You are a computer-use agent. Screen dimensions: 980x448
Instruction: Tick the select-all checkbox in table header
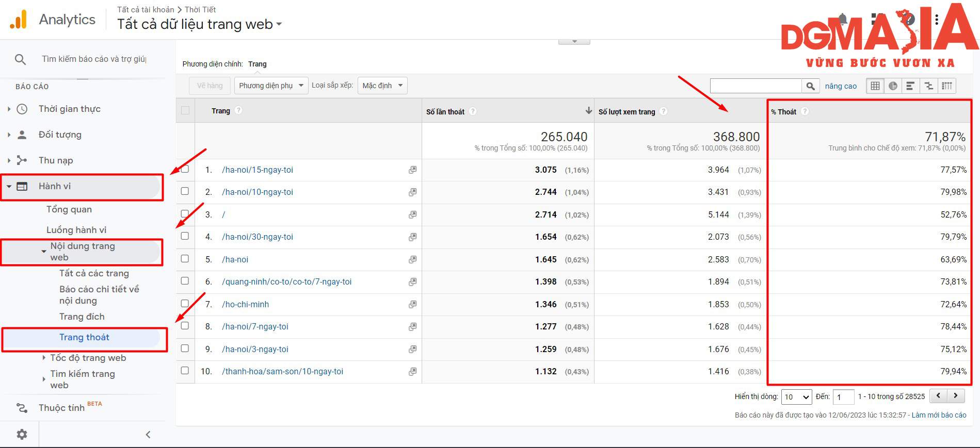point(185,110)
